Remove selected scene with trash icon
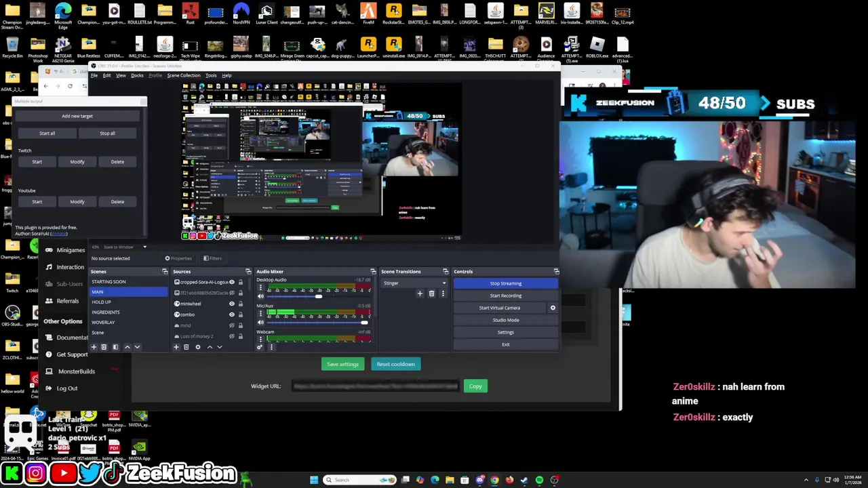This screenshot has width=868, height=488. [x=104, y=347]
